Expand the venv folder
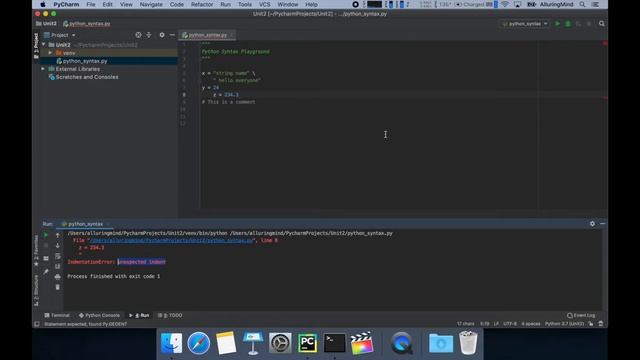This screenshot has width=640, height=360. 50,53
